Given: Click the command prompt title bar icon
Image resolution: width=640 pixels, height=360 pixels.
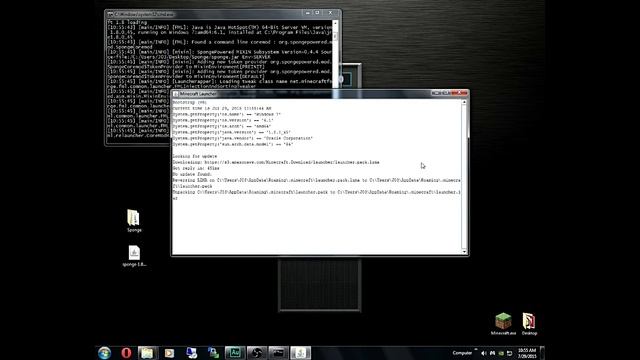Looking at the screenshot, I should [x=110, y=14].
